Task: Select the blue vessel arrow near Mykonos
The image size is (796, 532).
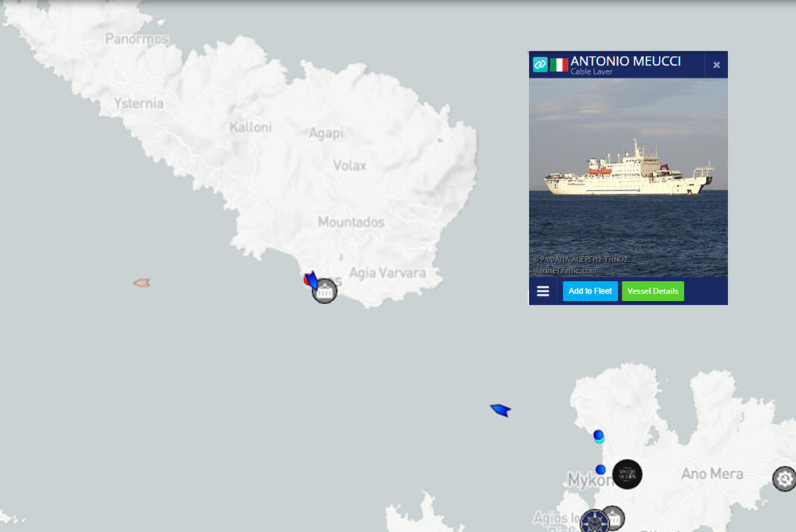Action: pos(501,410)
